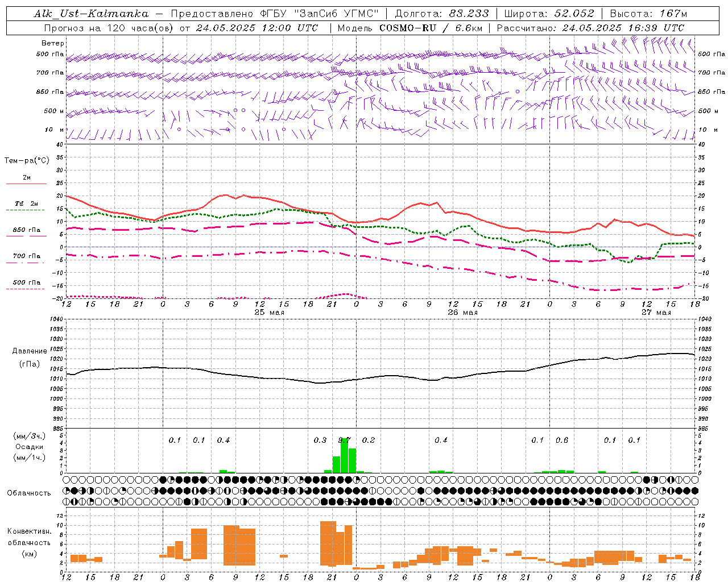Click the 0.3 precipitation value

(320, 440)
